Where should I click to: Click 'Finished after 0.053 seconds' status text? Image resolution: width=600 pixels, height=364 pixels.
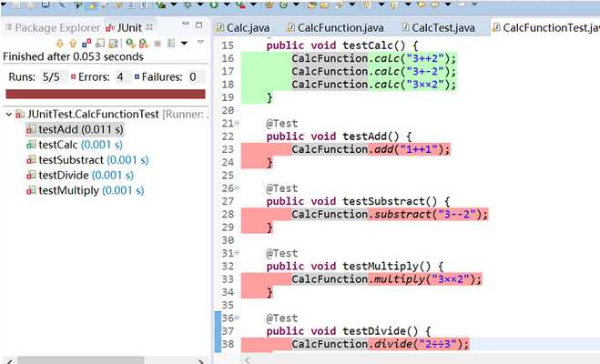73,56
